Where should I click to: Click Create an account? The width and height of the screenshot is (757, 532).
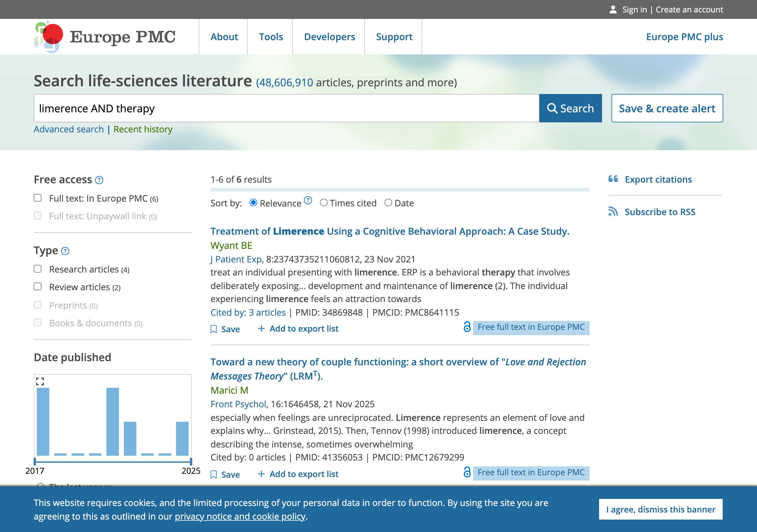point(689,9)
